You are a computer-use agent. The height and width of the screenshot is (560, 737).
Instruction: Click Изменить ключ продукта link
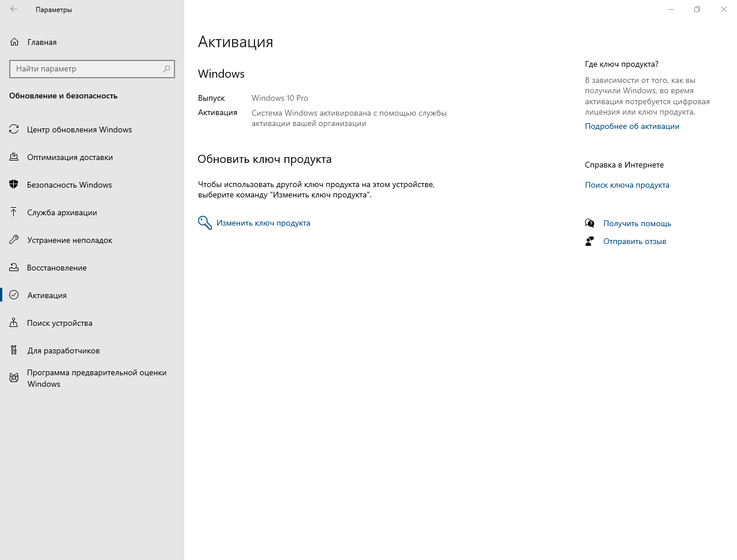[263, 223]
